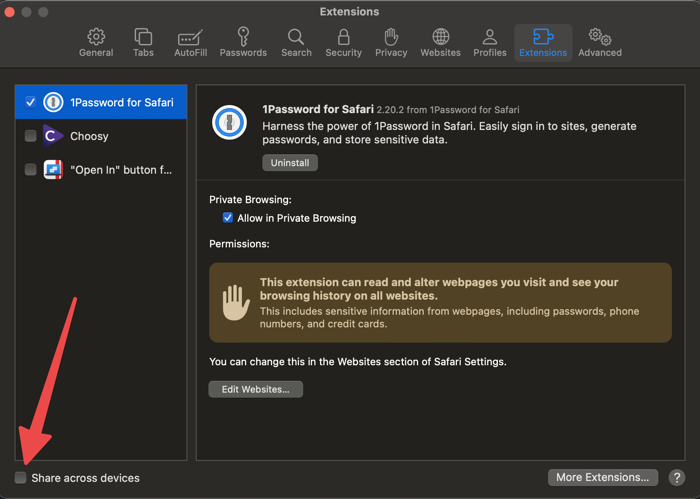Toggle Allow in Private Browsing
The image size is (700, 499).
(x=228, y=218)
